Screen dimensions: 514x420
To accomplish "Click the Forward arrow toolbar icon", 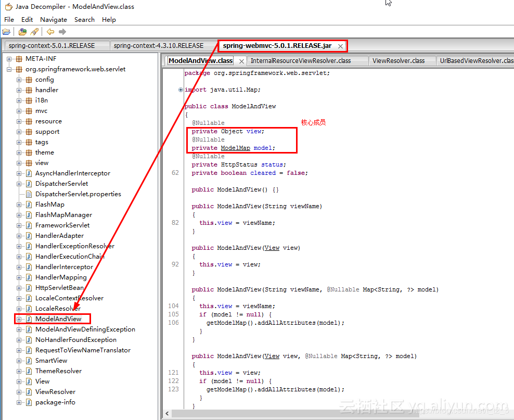I will point(62,32).
